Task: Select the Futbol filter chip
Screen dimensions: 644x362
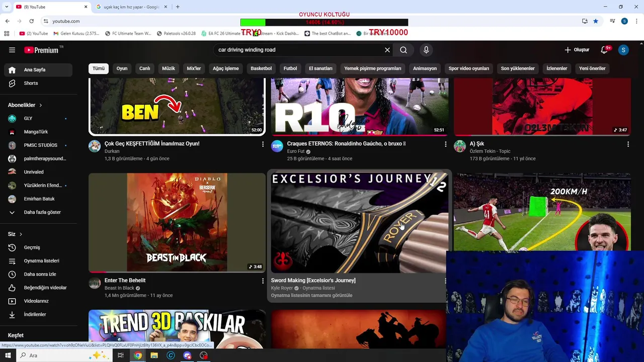Action: click(290, 68)
